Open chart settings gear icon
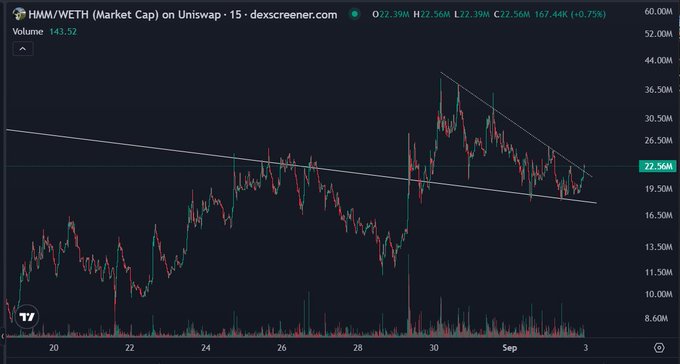Viewport: 680px width, 364px height. pos(659,348)
